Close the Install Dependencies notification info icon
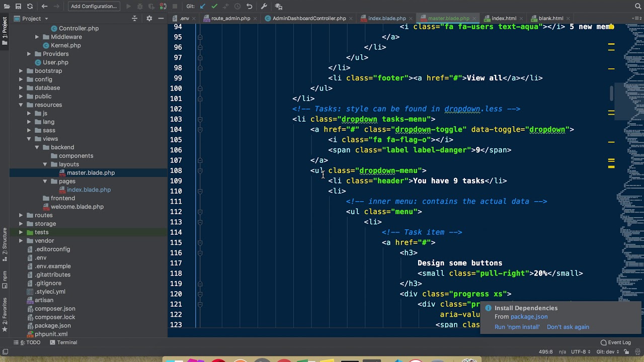Screen dimensions: 644x362 (488, 308)
